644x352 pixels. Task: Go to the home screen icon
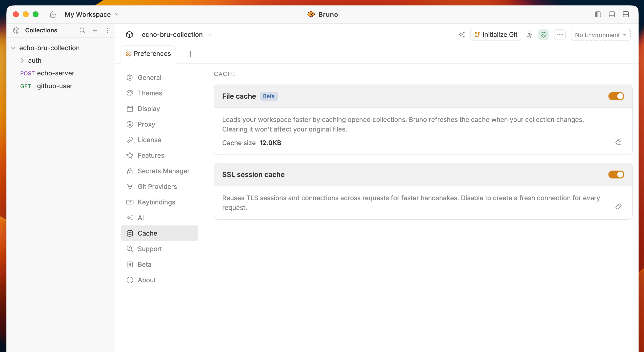click(53, 15)
